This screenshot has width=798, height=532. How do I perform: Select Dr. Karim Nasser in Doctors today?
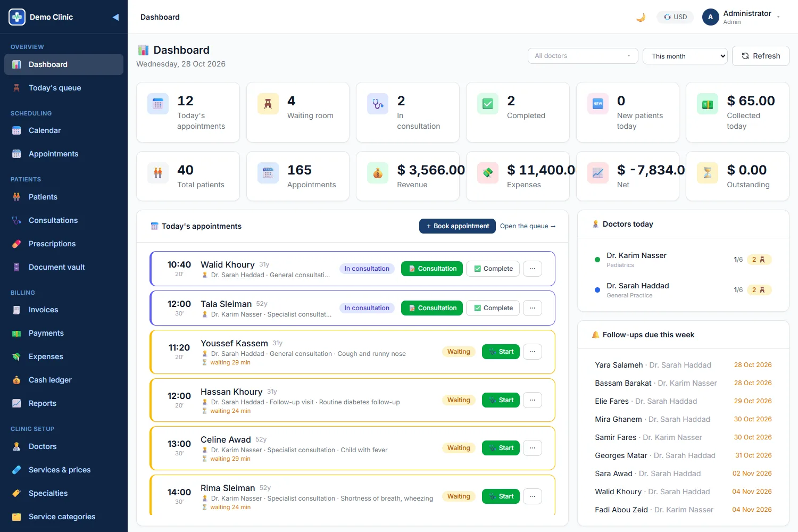(x=683, y=260)
